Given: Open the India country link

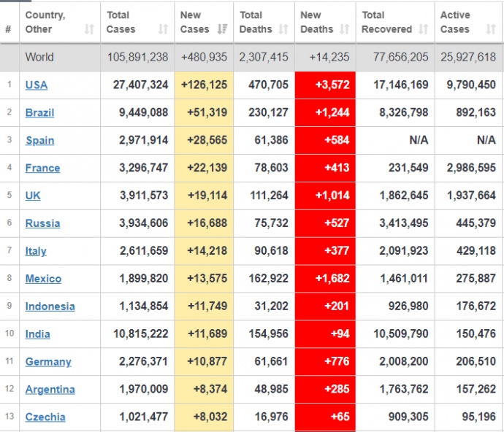Looking at the screenshot, I should 38,334.
